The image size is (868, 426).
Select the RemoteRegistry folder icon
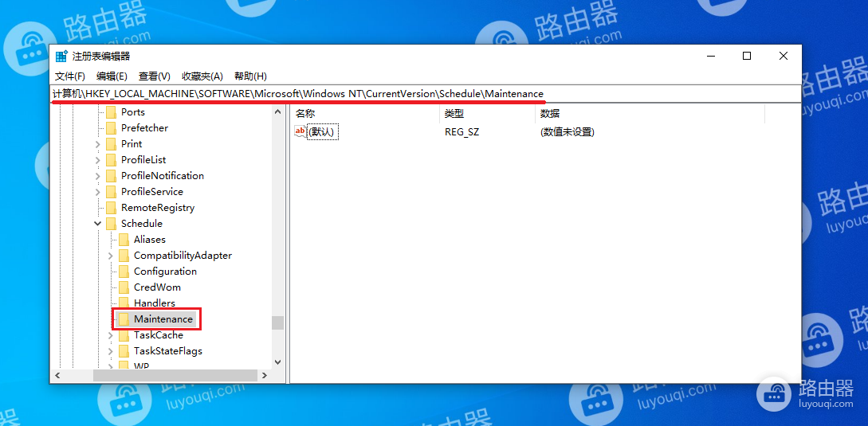click(112, 208)
